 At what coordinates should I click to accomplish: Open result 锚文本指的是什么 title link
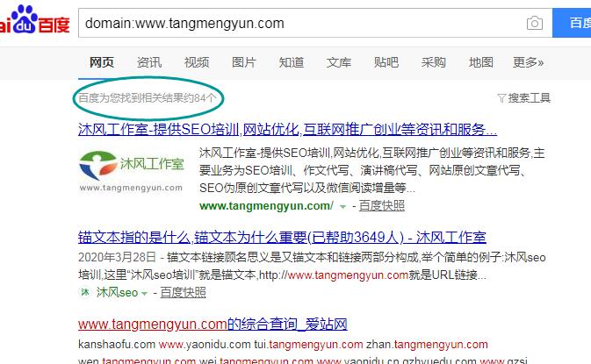(x=282, y=237)
